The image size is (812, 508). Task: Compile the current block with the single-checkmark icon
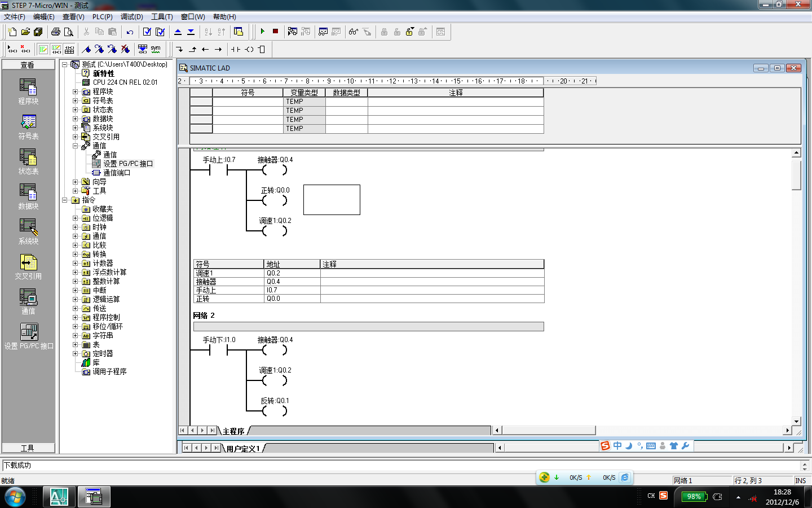pyautogui.click(x=147, y=32)
